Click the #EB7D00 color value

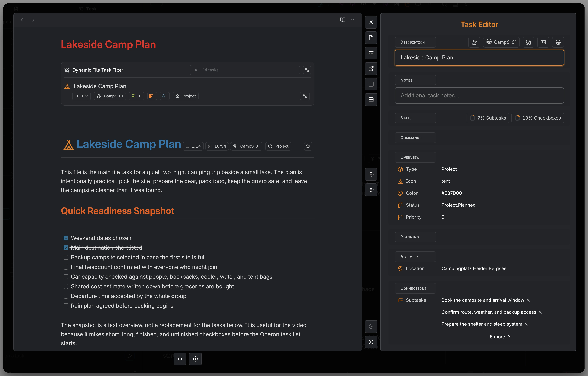(452, 193)
